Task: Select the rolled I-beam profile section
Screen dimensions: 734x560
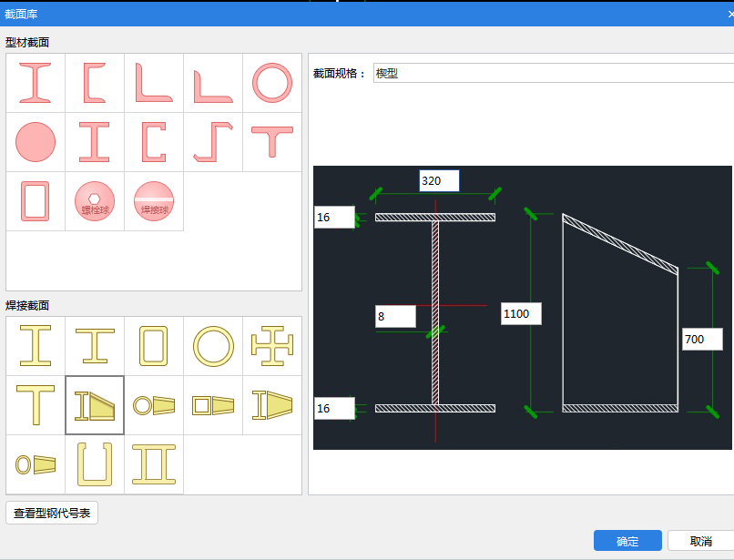Action: [36, 83]
